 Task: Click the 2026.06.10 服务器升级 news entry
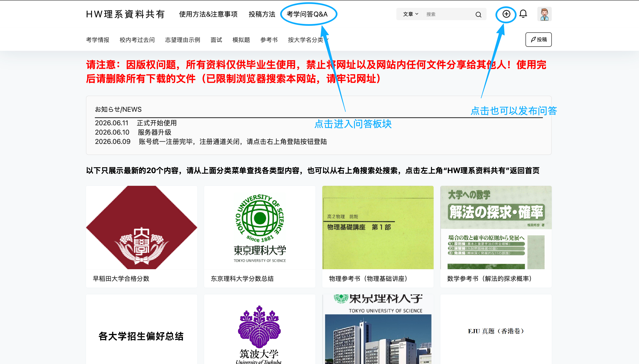coord(133,132)
